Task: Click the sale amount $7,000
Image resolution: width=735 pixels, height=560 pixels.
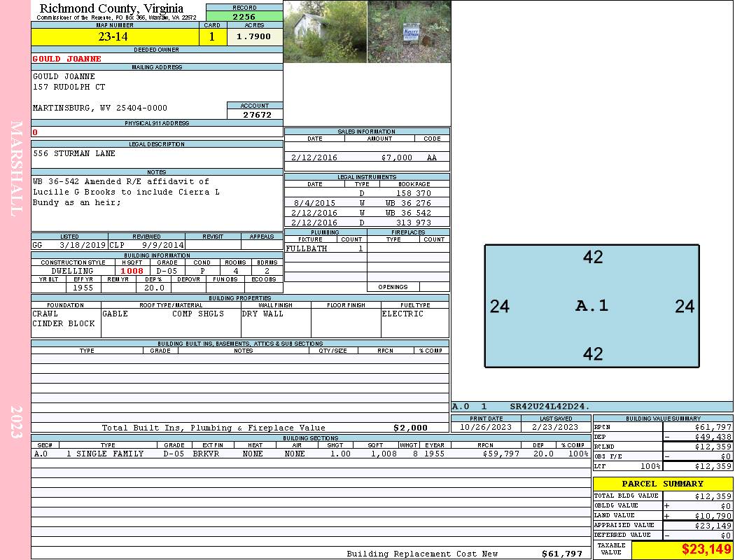Action: pyautogui.click(x=397, y=157)
